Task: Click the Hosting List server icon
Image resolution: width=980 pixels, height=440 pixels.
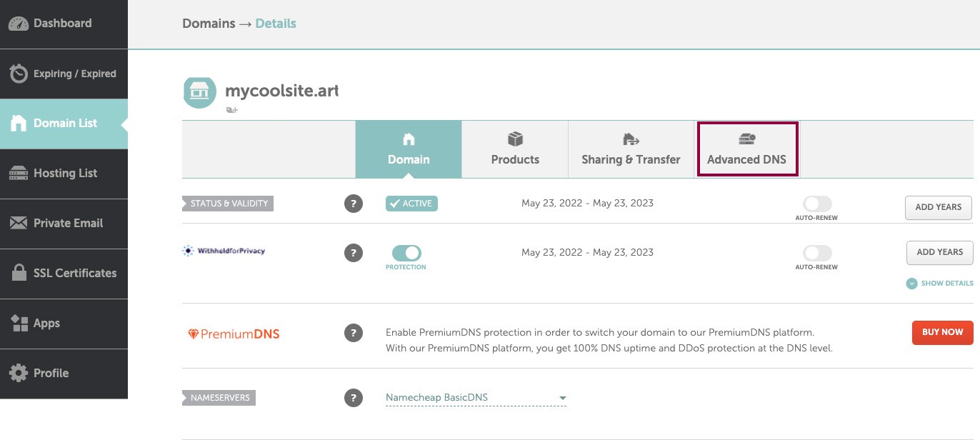Action: click(x=19, y=174)
